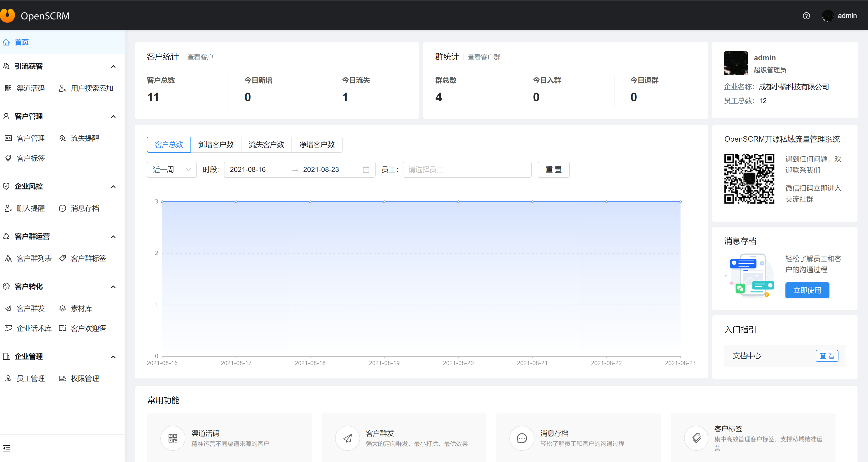The height and width of the screenshot is (462, 868).
Task: Select the 流失客户数 chart option
Action: (266, 145)
